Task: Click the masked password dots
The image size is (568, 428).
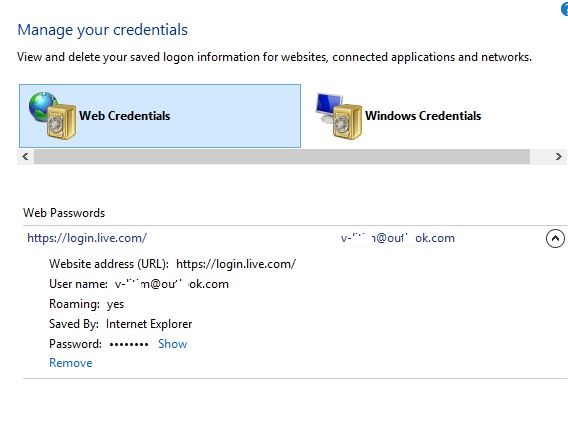Action: [129, 344]
